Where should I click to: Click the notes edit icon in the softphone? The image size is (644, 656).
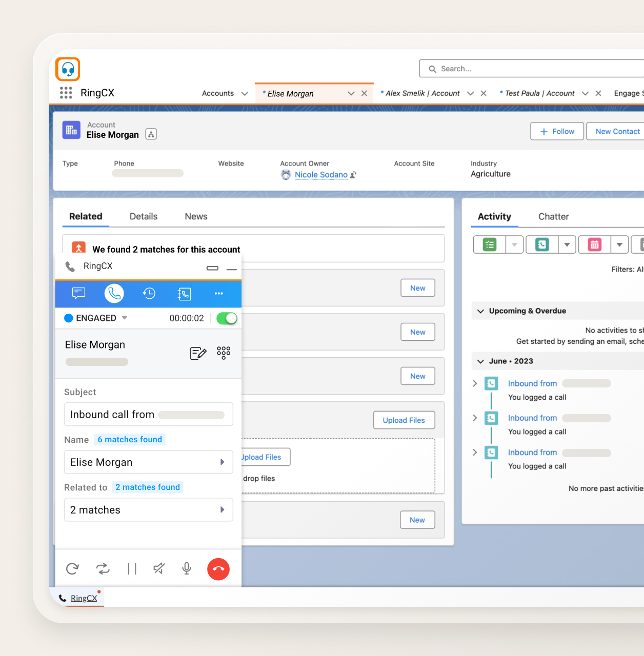(x=198, y=353)
